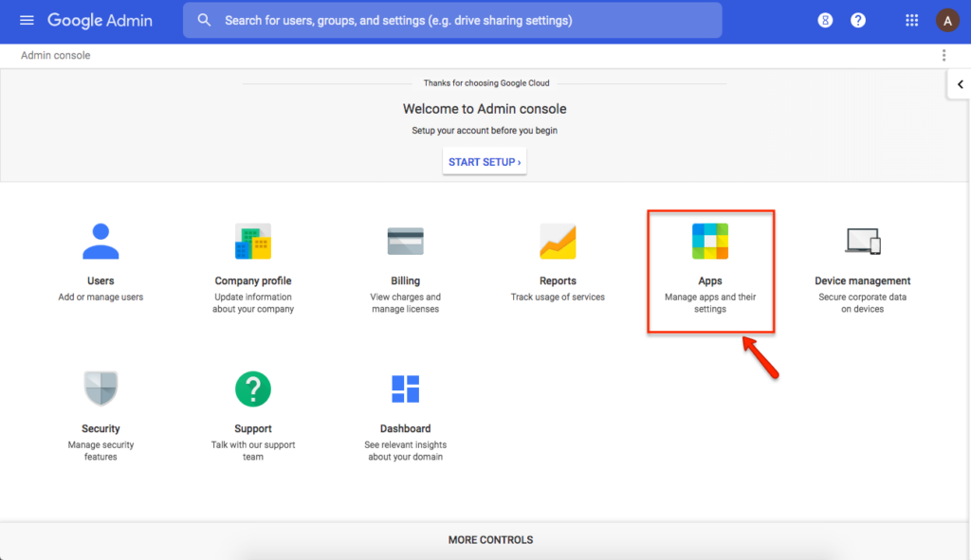Image resolution: width=971 pixels, height=560 pixels.
Task: Open the Dashboard tiles icon
Action: click(x=405, y=388)
